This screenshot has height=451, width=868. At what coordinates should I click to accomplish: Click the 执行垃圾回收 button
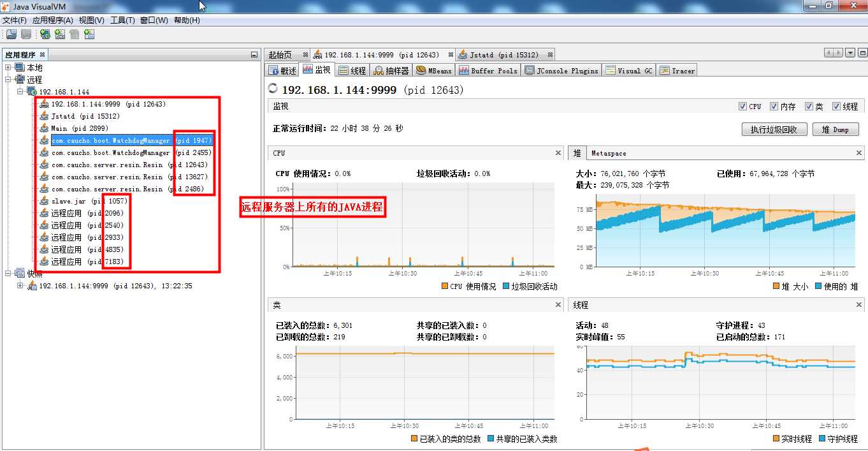tap(774, 129)
